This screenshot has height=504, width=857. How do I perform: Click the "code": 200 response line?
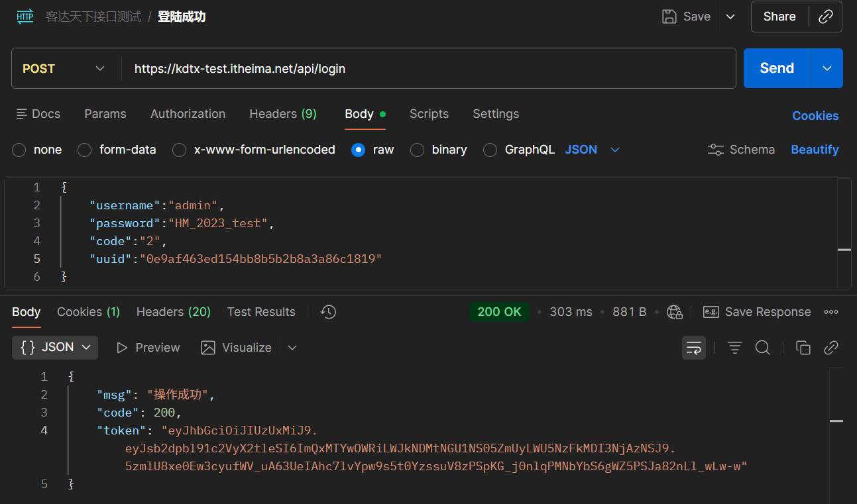[x=139, y=413]
